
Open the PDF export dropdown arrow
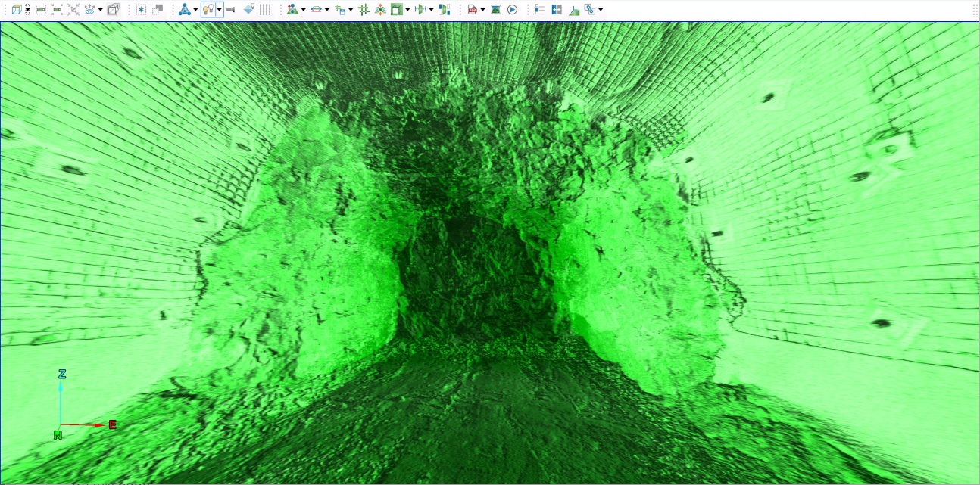(x=482, y=10)
